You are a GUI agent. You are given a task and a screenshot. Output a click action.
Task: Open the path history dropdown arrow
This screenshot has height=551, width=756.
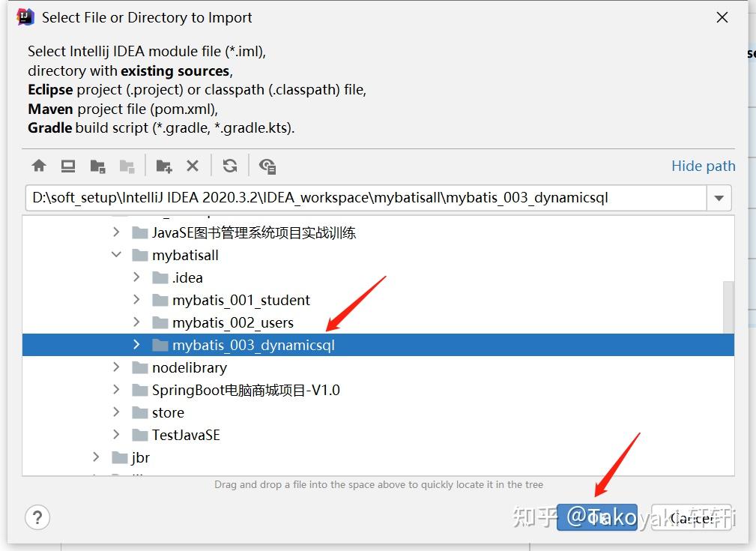(719, 197)
